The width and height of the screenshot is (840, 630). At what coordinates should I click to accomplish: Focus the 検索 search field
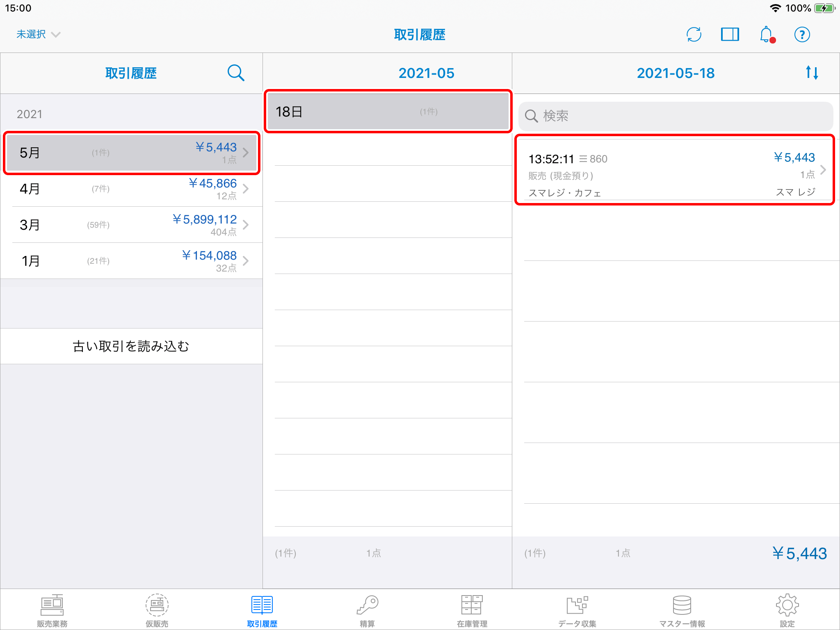pos(676,116)
